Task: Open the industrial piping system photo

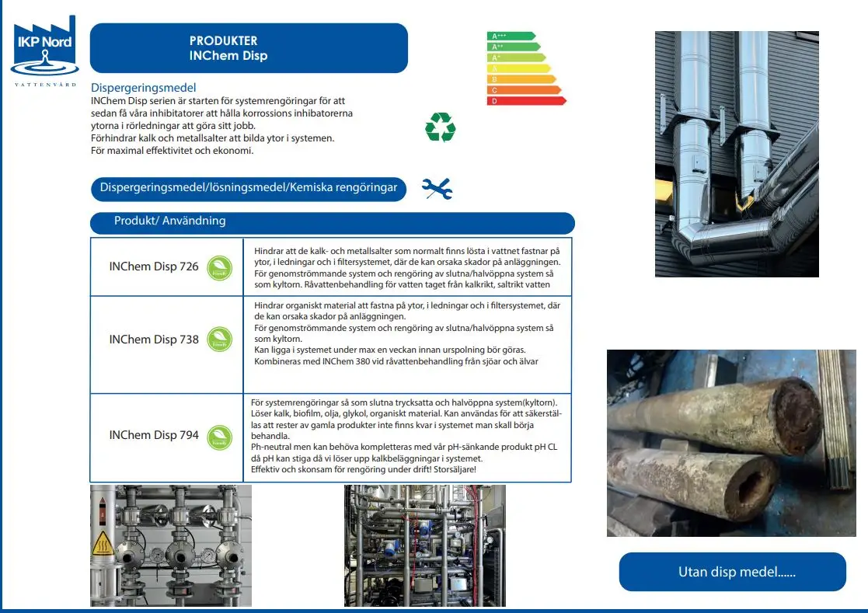Action: [424, 545]
